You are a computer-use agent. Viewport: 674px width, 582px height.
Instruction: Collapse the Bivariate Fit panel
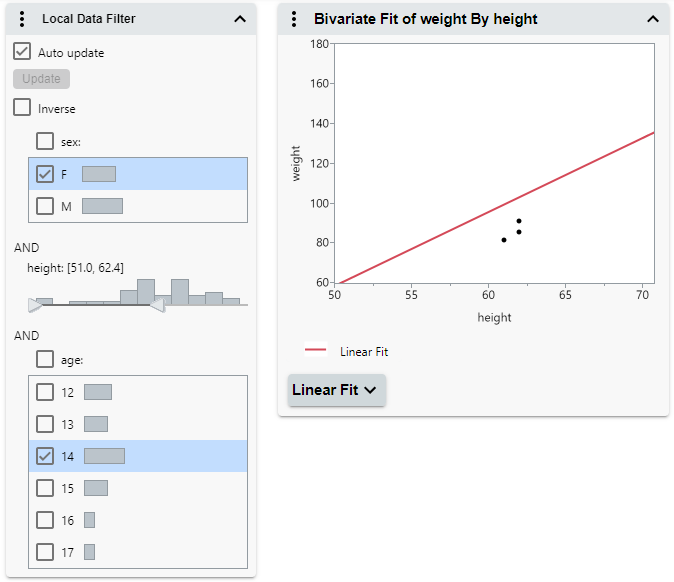(653, 19)
